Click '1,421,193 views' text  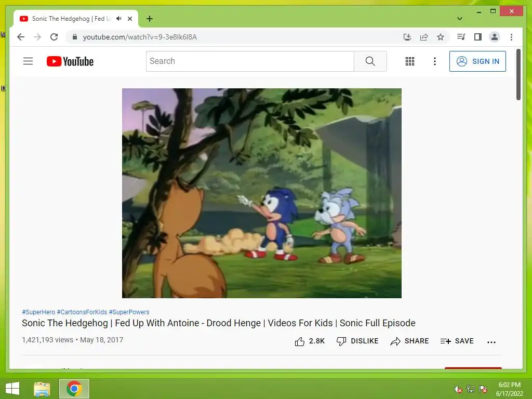(x=47, y=340)
